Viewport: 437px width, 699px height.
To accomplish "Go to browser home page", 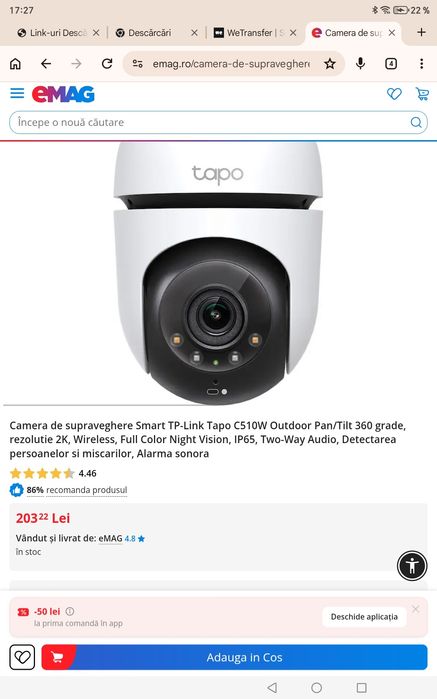I will point(15,64).
